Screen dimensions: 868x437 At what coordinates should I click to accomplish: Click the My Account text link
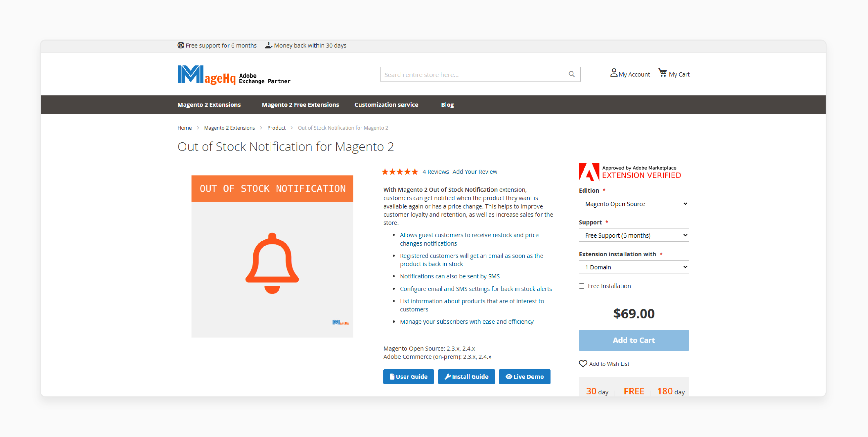634,75
